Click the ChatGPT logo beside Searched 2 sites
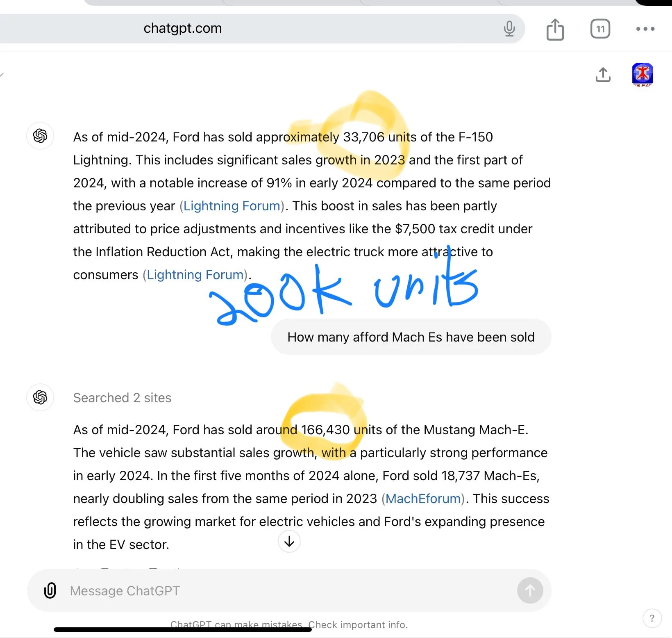 coord(40,397)
